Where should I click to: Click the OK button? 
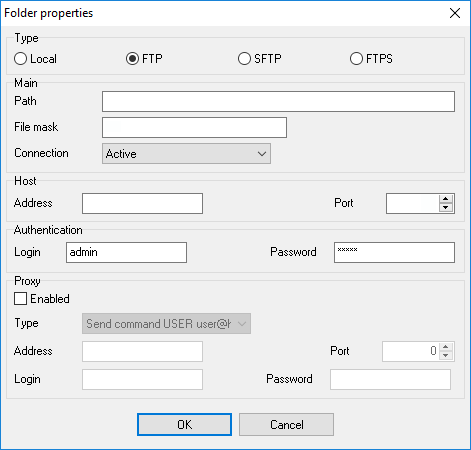click(184, 425)
